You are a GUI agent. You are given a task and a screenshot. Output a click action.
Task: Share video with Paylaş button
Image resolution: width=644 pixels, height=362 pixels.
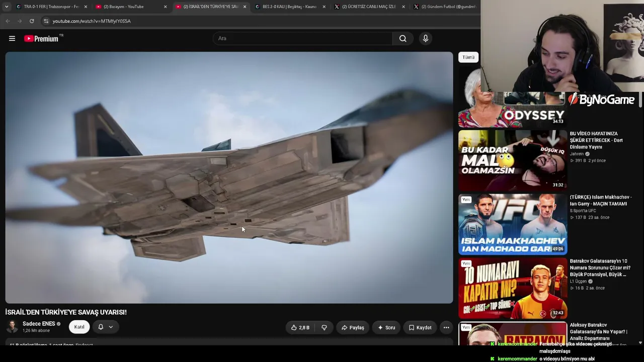click(x=353, y=327)
